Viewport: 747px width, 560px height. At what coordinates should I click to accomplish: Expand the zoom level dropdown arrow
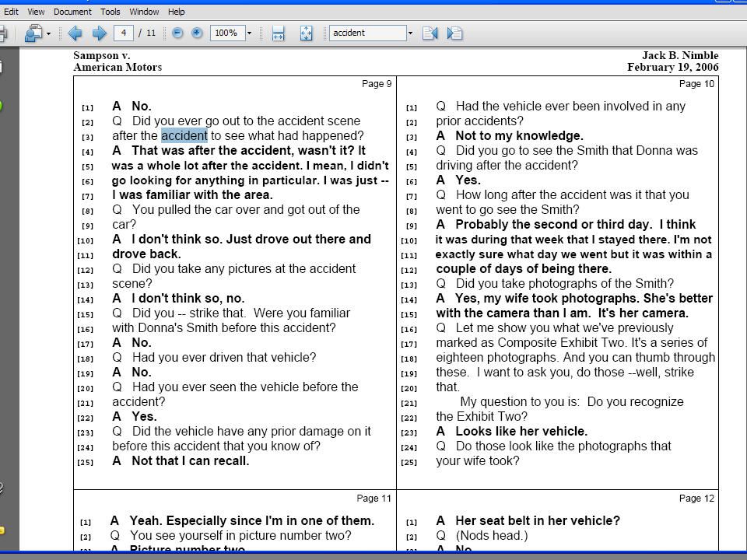point(249,33)
